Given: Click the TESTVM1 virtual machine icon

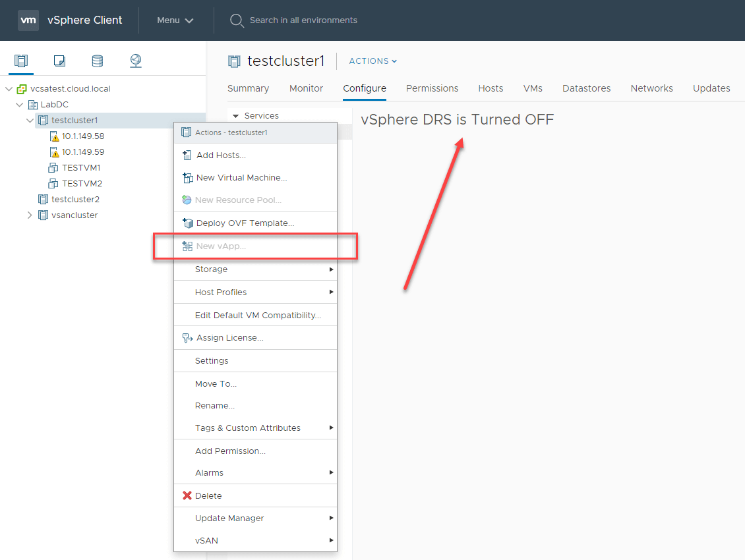Looking at the screenshot, I should tap(53, 167).
